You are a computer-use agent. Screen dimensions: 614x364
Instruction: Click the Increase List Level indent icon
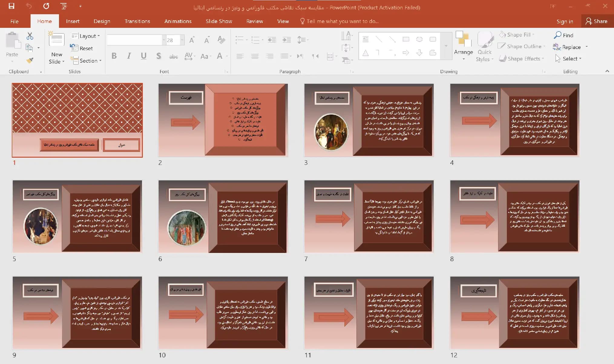point(286,40)
